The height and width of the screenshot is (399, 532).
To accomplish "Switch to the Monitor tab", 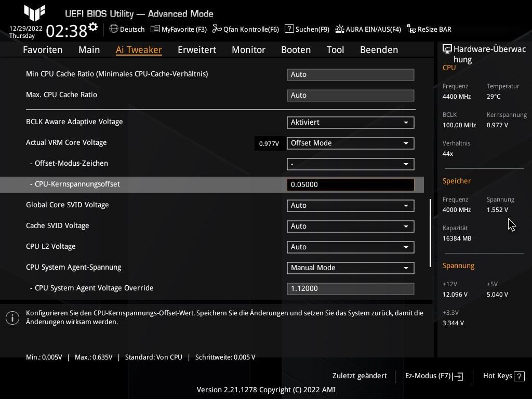I will (x=249, y=50).
